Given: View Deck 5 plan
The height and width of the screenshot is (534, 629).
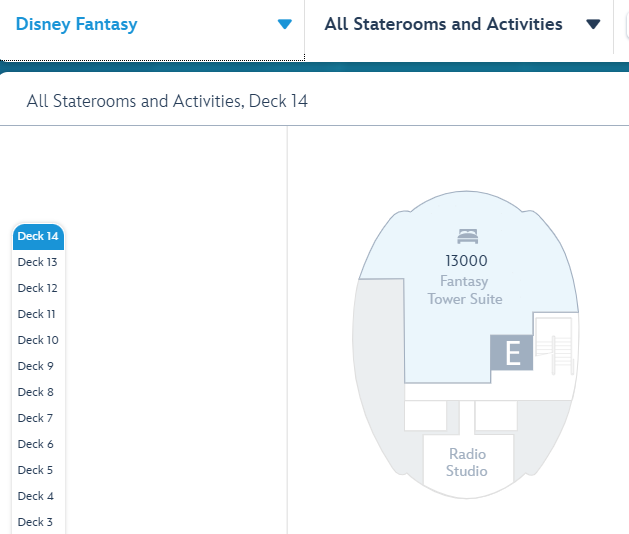Looking at the screenshot, I should coord(35,470).
